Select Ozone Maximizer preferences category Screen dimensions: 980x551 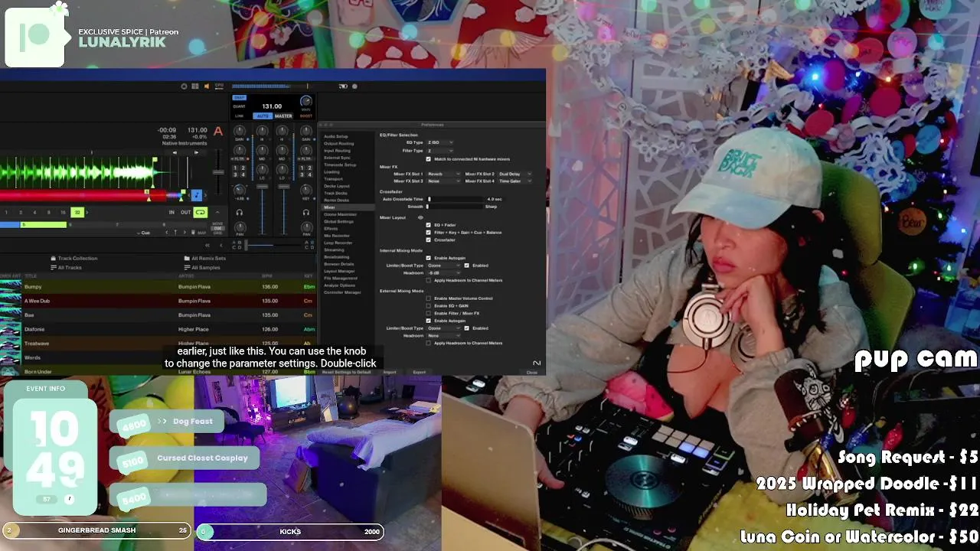click(340, 214)
